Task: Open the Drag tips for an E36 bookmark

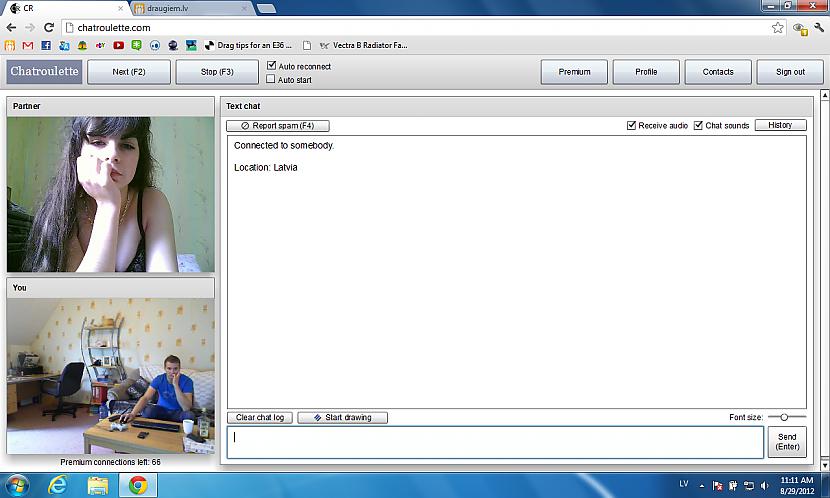Action: coord(248,46)
